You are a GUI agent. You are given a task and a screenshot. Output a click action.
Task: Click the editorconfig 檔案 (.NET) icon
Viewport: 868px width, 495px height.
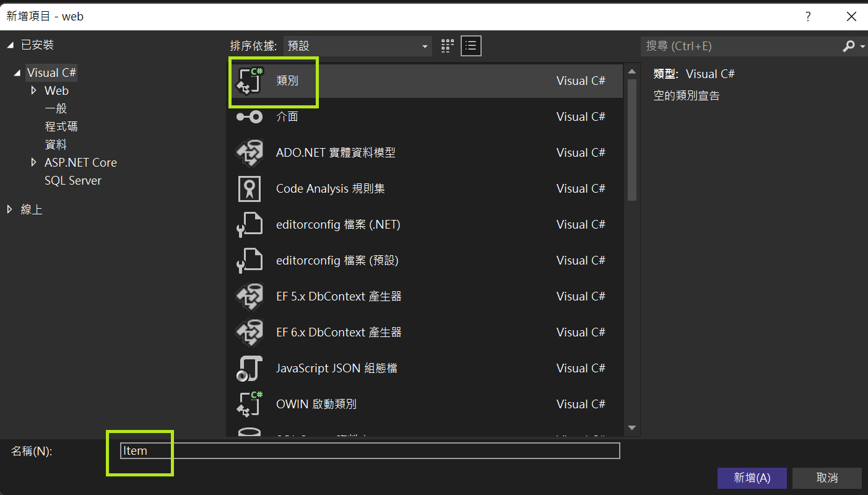250,224
